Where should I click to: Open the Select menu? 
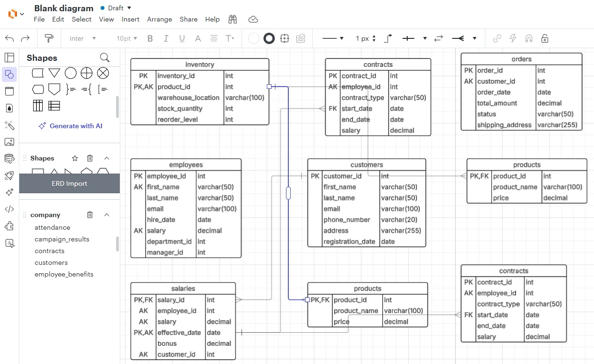click(81, 19)
